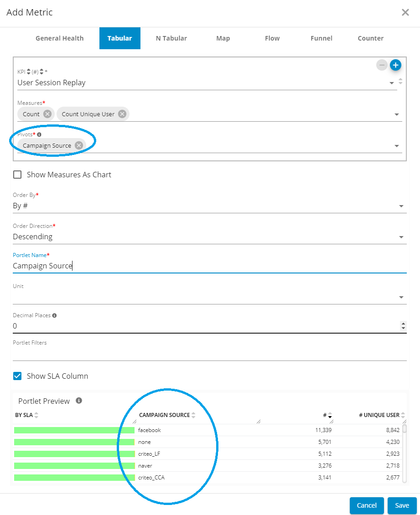Click the Cancel button
The image size is (420, 515).
tap(367, 505)
